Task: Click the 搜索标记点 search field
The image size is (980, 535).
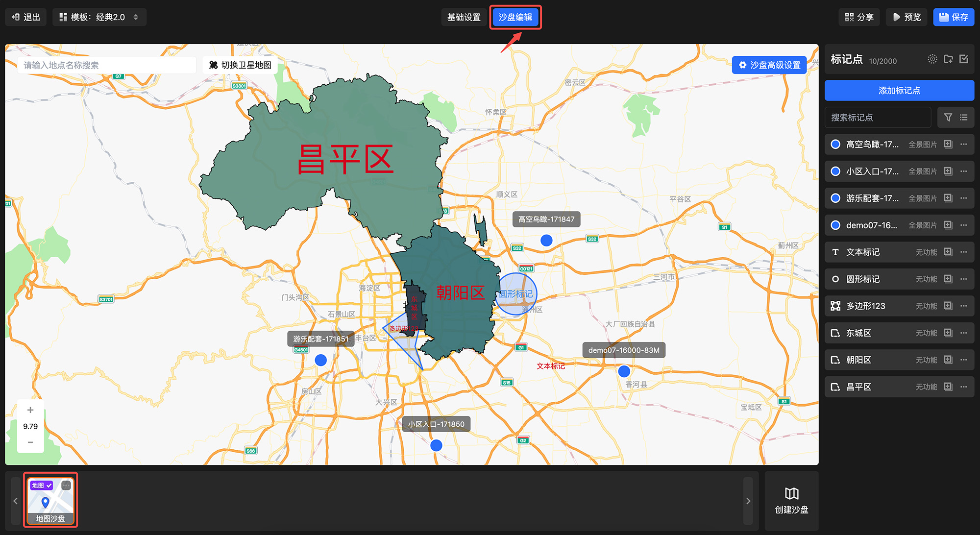Action: 877,118
